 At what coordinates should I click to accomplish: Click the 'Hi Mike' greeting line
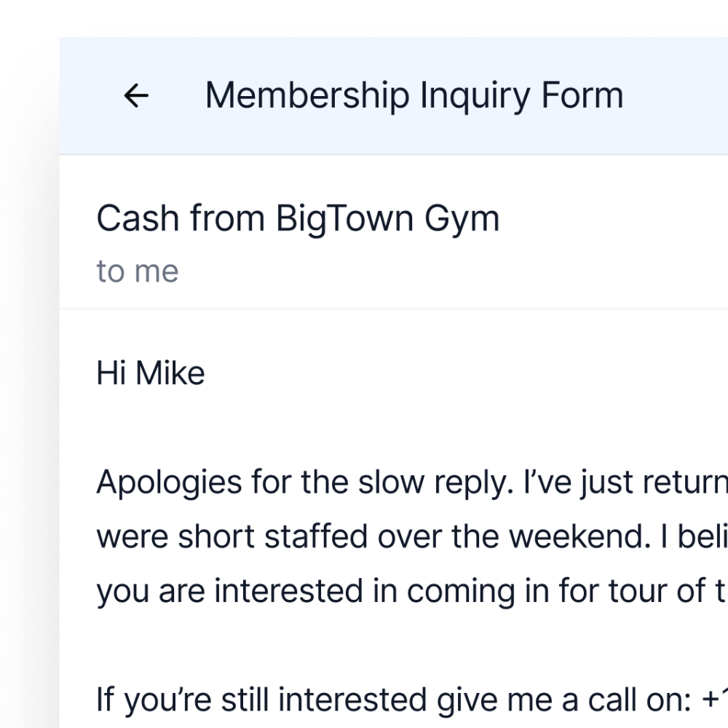[150, 372]
